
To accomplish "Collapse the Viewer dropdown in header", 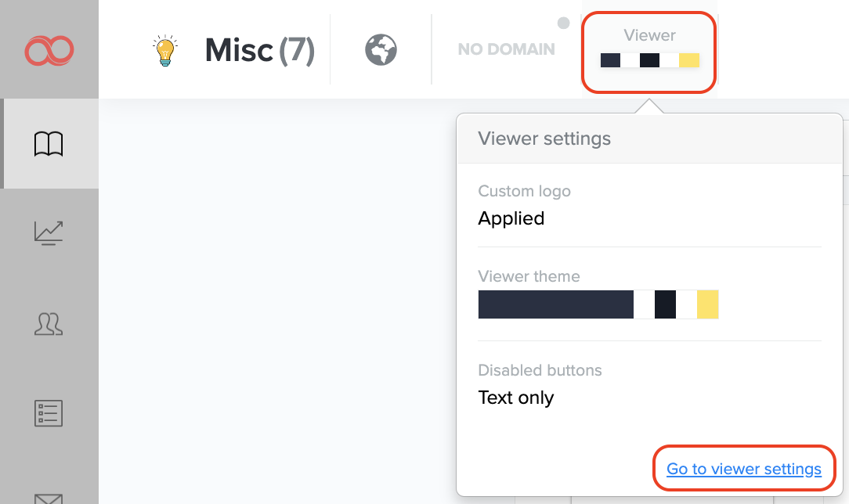I will pos(649,50).
